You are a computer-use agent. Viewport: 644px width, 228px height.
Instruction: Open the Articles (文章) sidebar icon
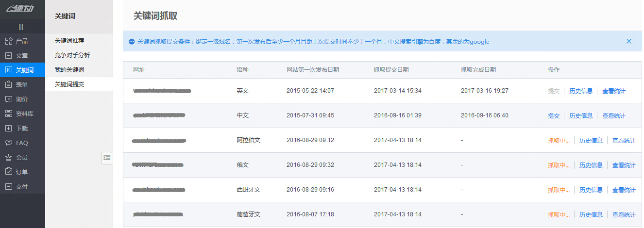click(x=9, y=56)
